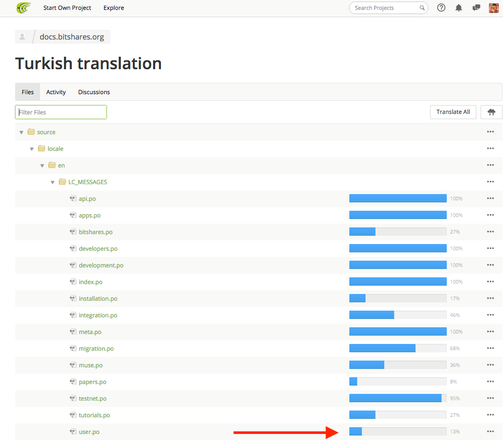Open more options for user.po
Image resolution: width=503 pixels, height=448 pixels.
point(490,432)
